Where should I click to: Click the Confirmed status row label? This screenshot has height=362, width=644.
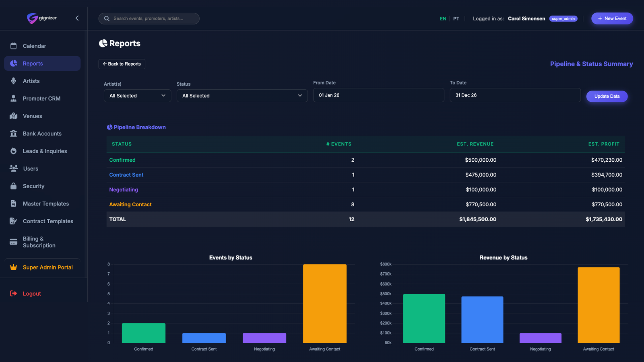pyautogui.click(x=122, y=160)
